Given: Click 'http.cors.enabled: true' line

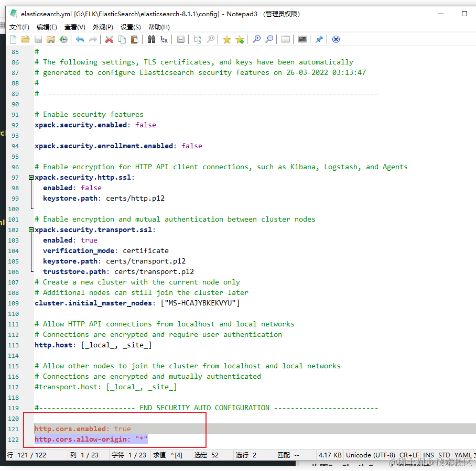Looking at the screenshot, I should click(83, 429).
